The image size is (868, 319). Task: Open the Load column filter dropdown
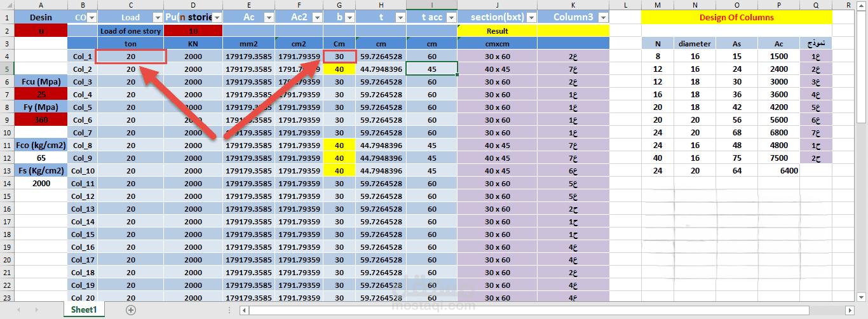157,18
